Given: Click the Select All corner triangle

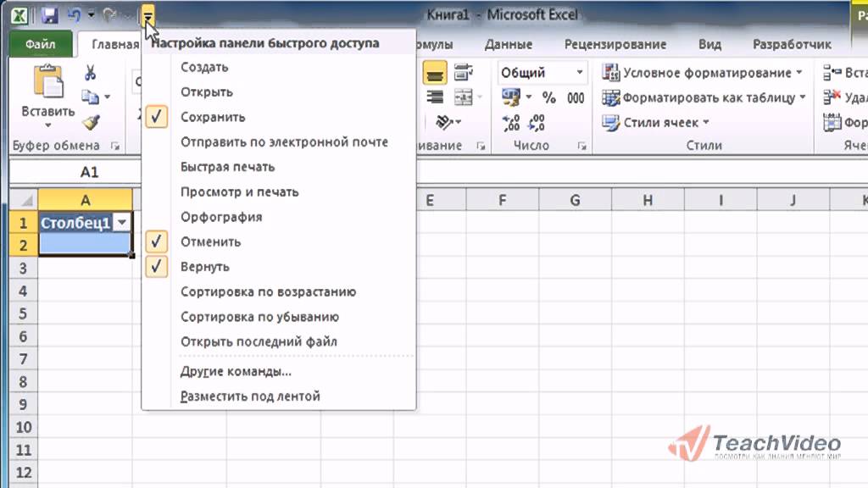Looking at the screenshot, I should [24, 200].
